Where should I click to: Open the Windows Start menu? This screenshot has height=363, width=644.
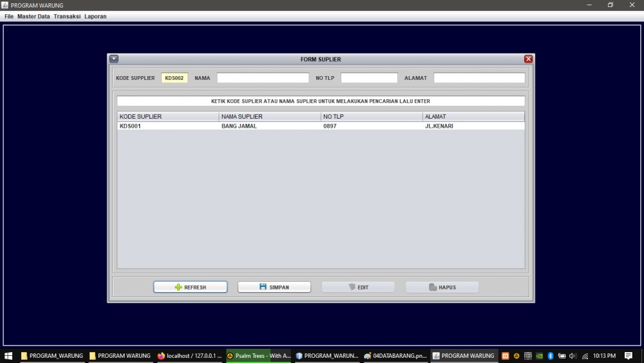(8, 356)
